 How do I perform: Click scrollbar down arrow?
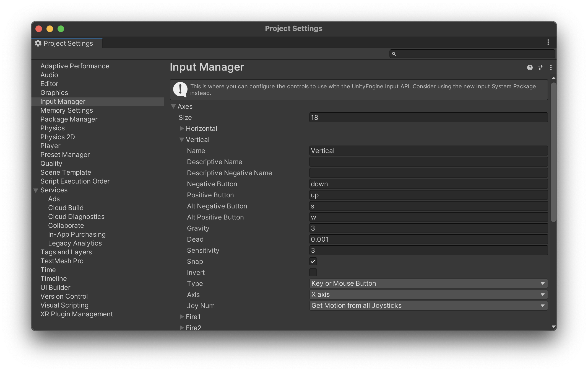(x=553, y=327)
